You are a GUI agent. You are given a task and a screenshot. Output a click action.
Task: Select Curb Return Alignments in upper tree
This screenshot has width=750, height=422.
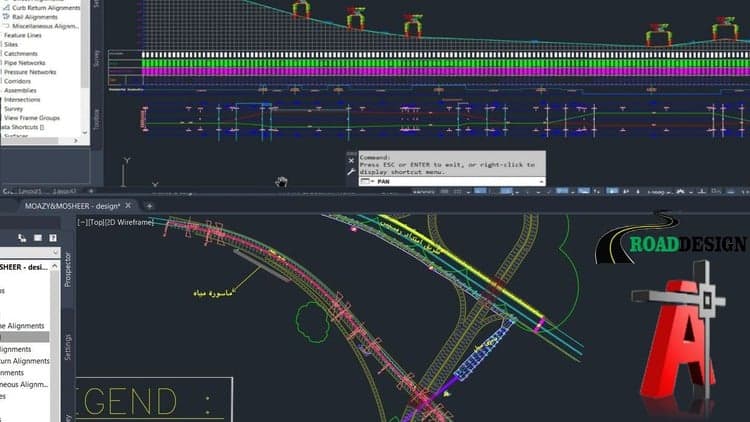(x=46, y=8)
